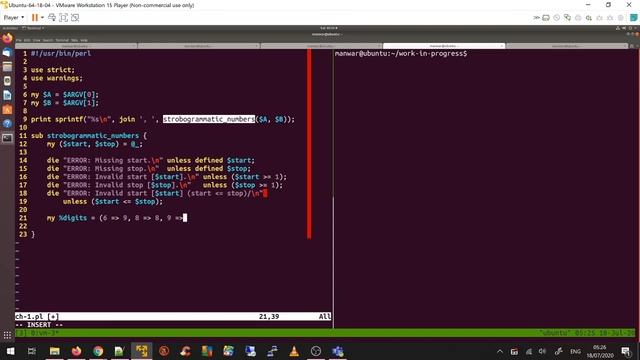Open Windows volume control
This screenshot has width=640, height=360.
(x=542, y=351)
